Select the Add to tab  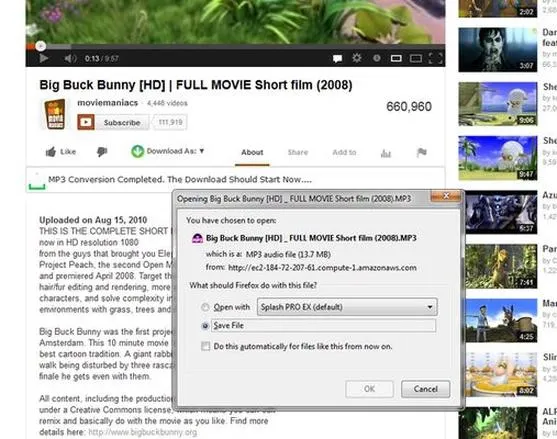pos(344,152)
